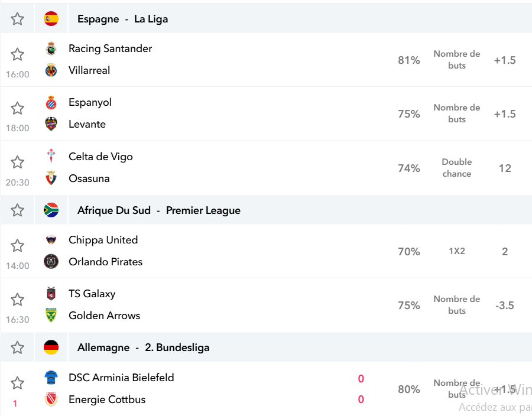The width and height of the screenshot is (532, 416).
Task: Toggle favorite star for Espanyol vs Levante
Action: pyautogui.click(x=17, y=108)
